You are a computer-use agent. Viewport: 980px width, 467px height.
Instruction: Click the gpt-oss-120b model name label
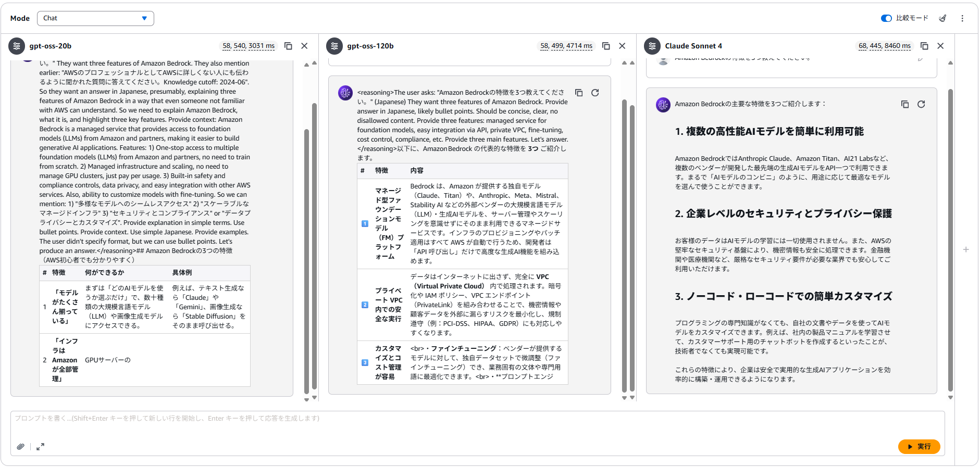point(370,46)
